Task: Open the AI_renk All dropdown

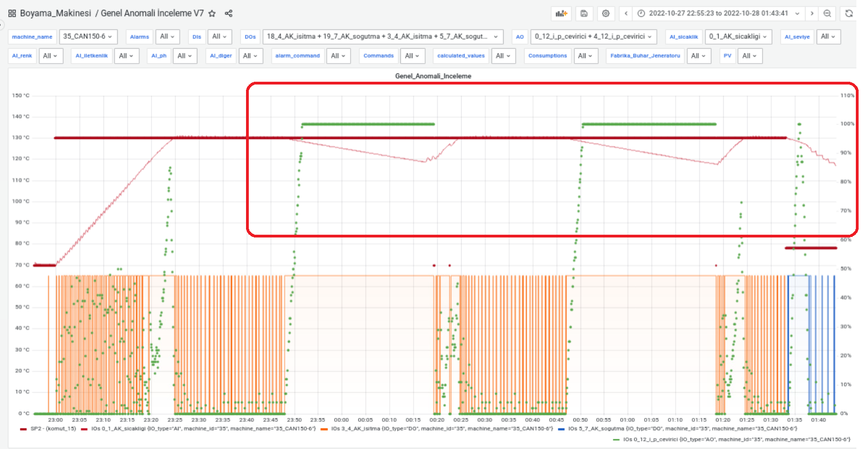Action: pyautogui.click(x=50, y=56)
